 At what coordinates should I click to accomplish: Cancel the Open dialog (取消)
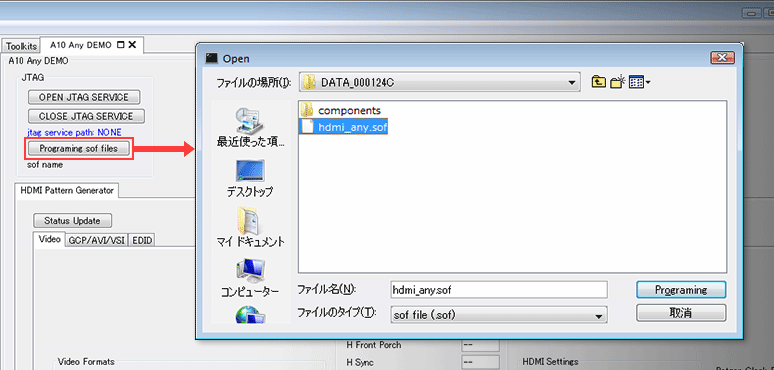click(681, 313)
